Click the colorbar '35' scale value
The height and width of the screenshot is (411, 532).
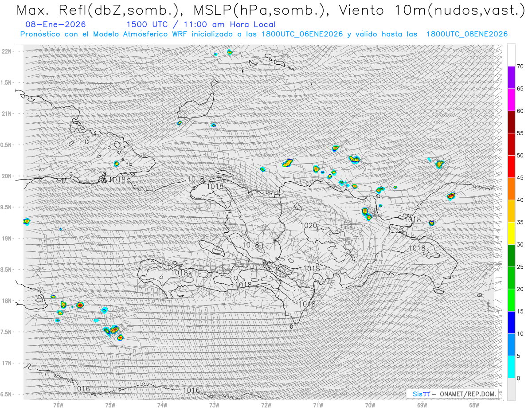(x=520, y=222)
